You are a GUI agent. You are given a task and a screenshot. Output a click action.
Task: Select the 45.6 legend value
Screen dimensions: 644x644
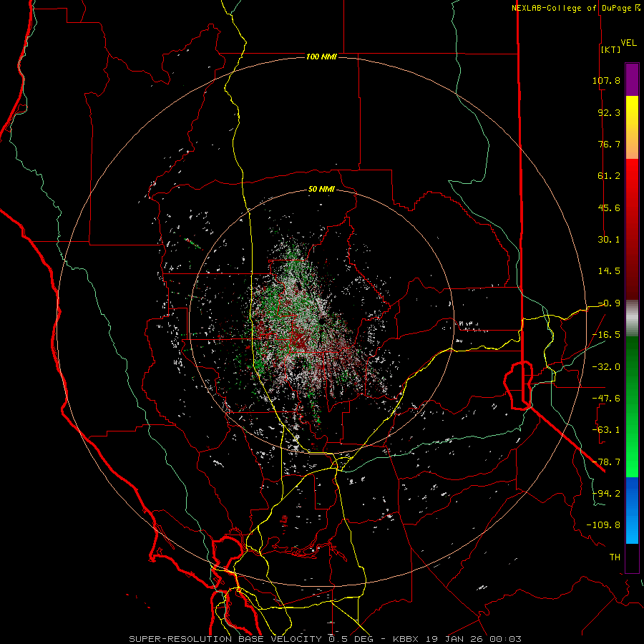coord(609,208)
